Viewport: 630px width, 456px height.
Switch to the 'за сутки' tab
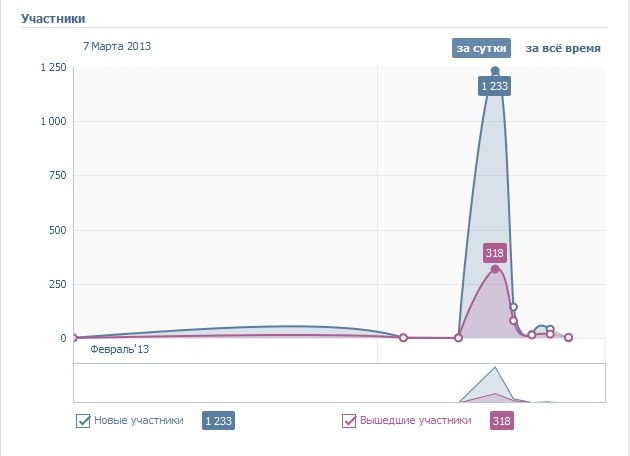[x=481, y=48]
